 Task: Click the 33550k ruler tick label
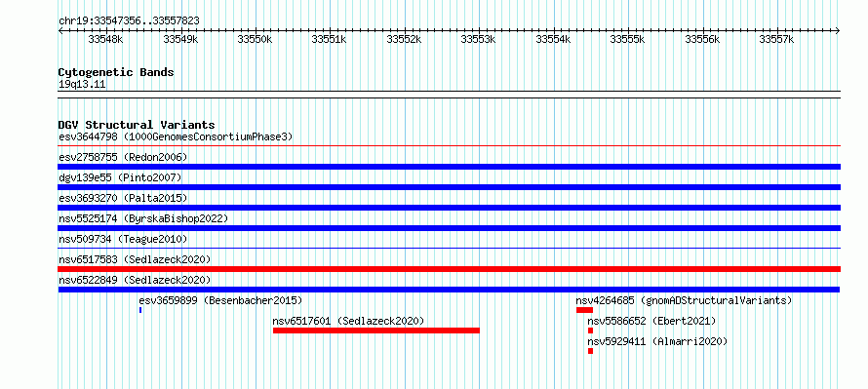pos(255,40)
